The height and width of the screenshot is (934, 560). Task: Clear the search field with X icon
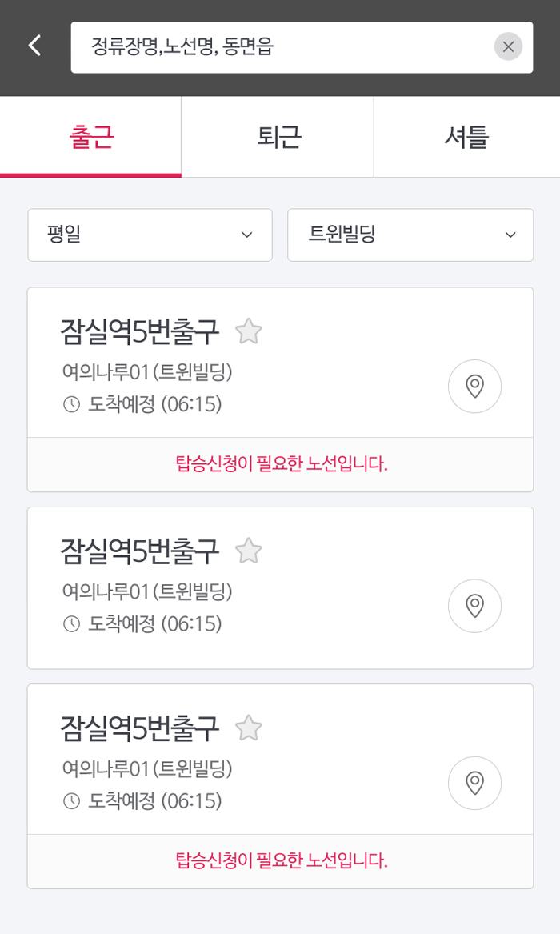(x=508, y=46)
